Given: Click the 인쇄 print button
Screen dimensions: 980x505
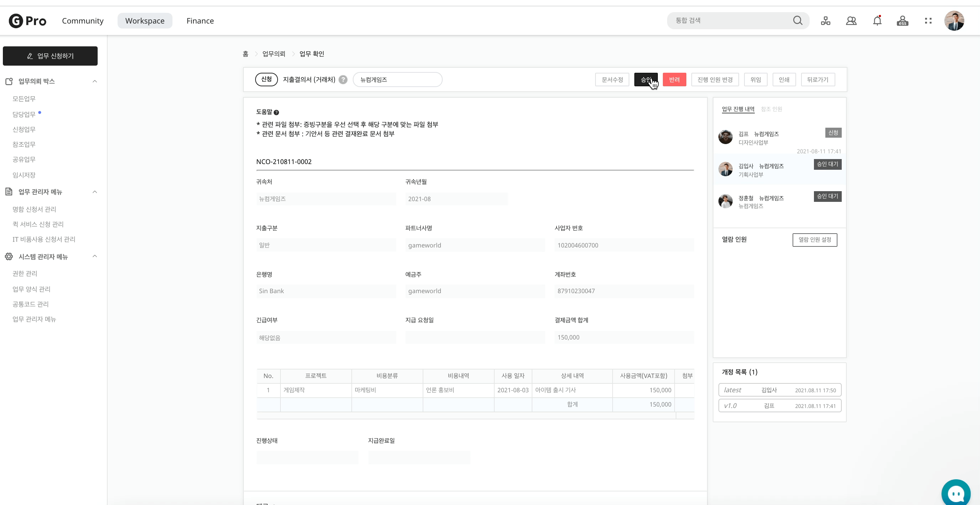Looking at the screenshot, I should [x=784, y=80].
